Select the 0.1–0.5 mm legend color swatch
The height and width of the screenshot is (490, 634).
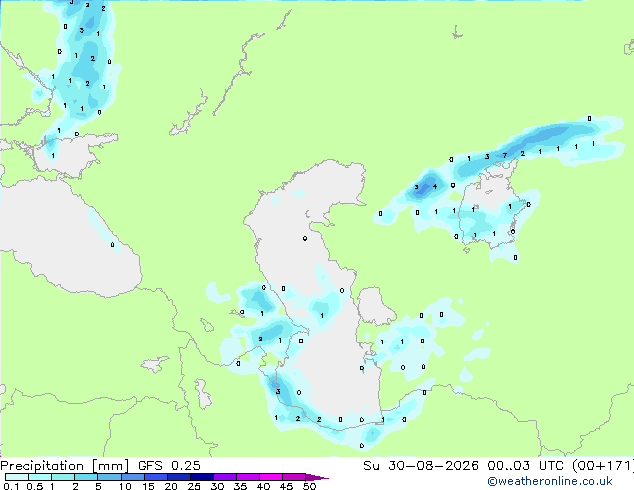[x=17, y=477]
